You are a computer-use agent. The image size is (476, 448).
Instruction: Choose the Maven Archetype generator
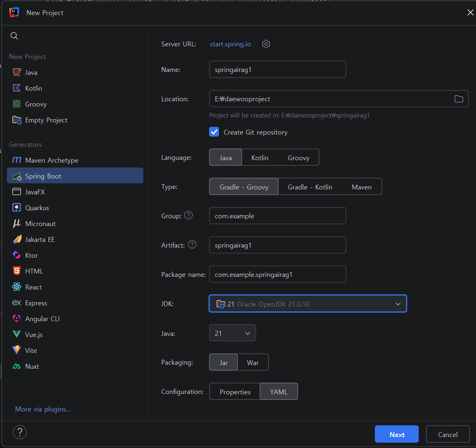(75, 160)
